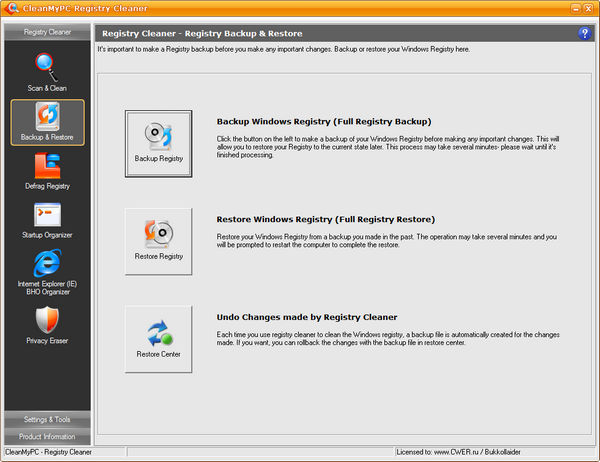
Task: Collapse the Registry Cleaner sidebar section
Action: coord(47,33)
